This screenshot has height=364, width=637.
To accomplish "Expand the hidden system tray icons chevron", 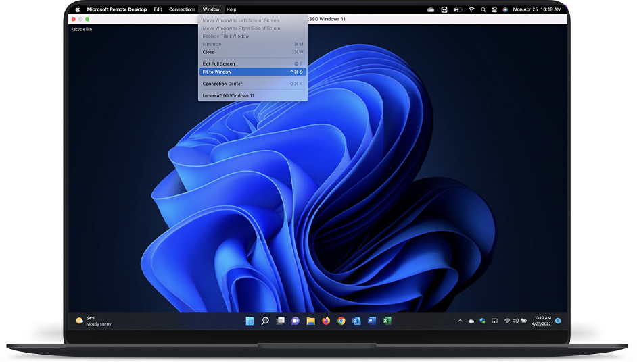I will coord(460,321).
